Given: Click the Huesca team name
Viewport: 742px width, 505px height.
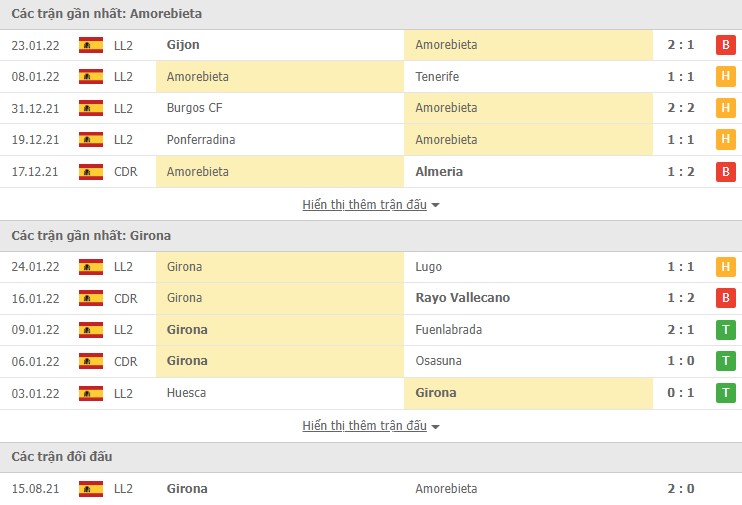Looking at the screenshot, I should pyautogui.click(x=186, y=393).
